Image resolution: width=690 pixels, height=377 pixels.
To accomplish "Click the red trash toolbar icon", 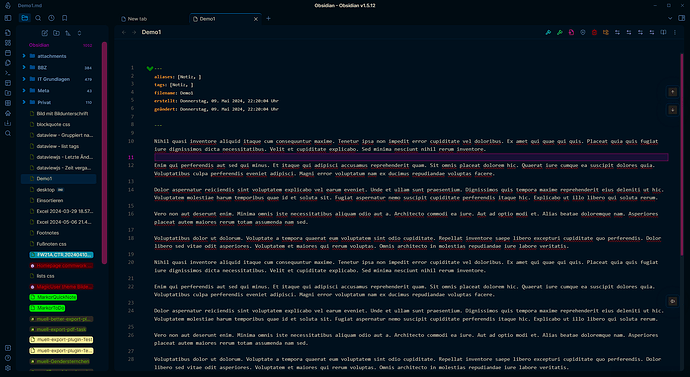I will (594, 33).
